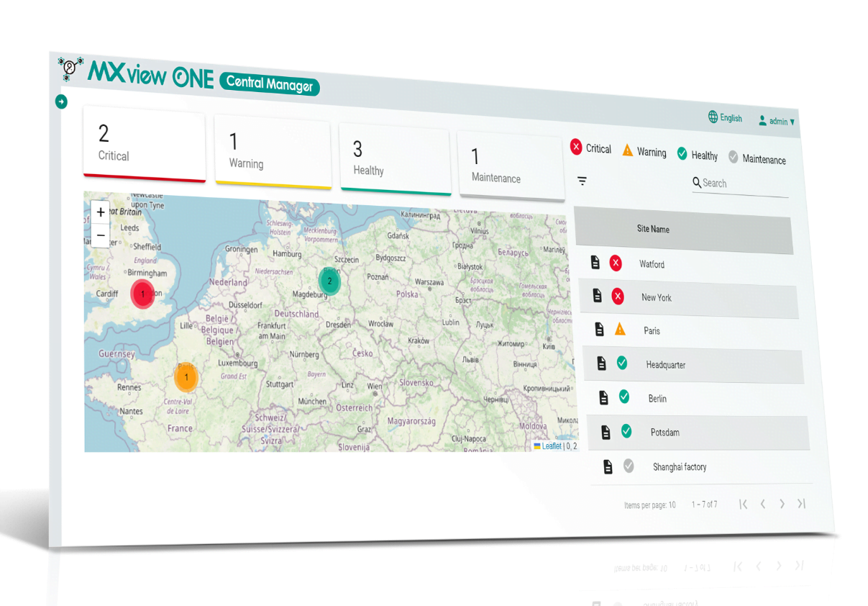Click the orange warning map cluster
The height and width of the screenshot is (606, 868).
pyautogui.click(x=186, y=377)
